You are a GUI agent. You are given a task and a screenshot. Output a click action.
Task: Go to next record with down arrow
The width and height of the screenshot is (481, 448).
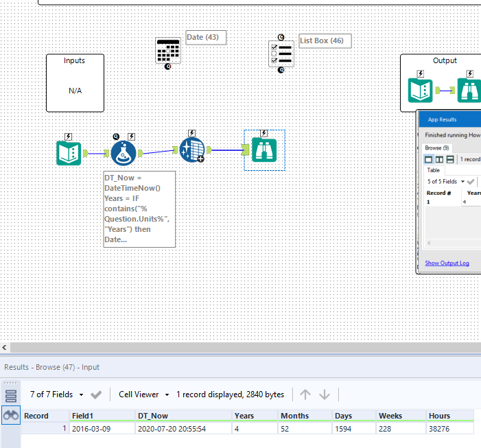[325, 394]
